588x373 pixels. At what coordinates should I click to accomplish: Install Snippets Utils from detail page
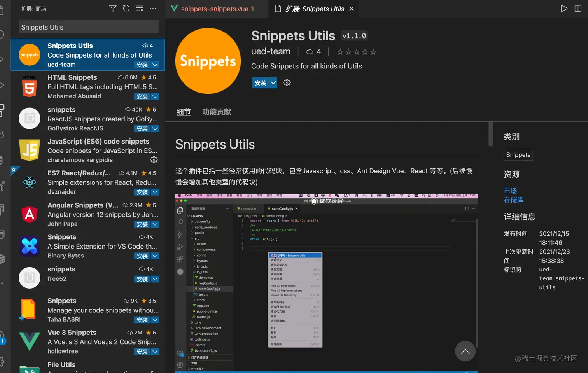260,82
